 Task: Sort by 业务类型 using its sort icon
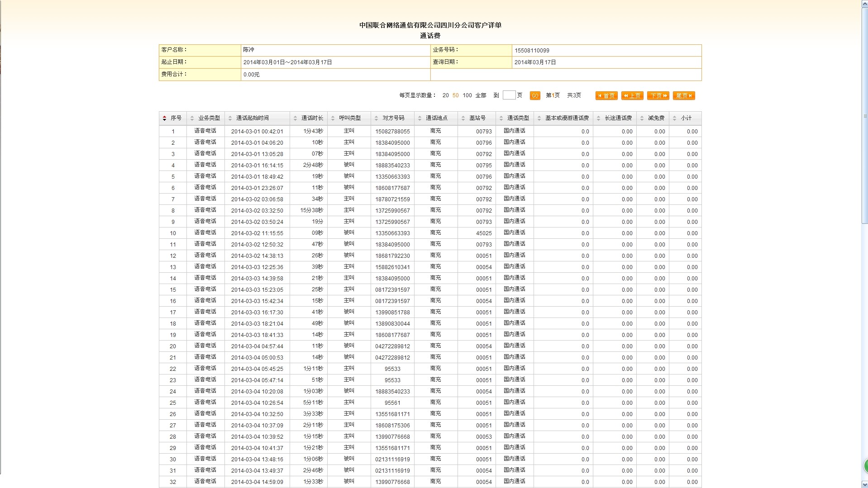pos(192,118)
